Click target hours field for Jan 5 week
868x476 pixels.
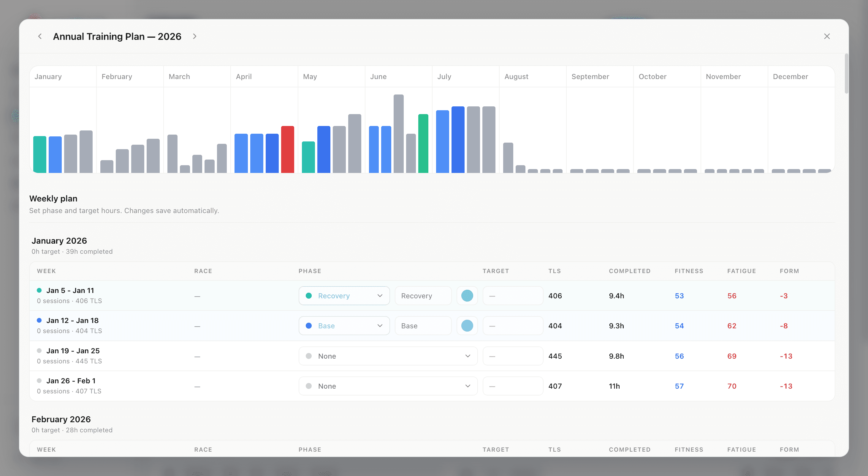coord(513,296)
